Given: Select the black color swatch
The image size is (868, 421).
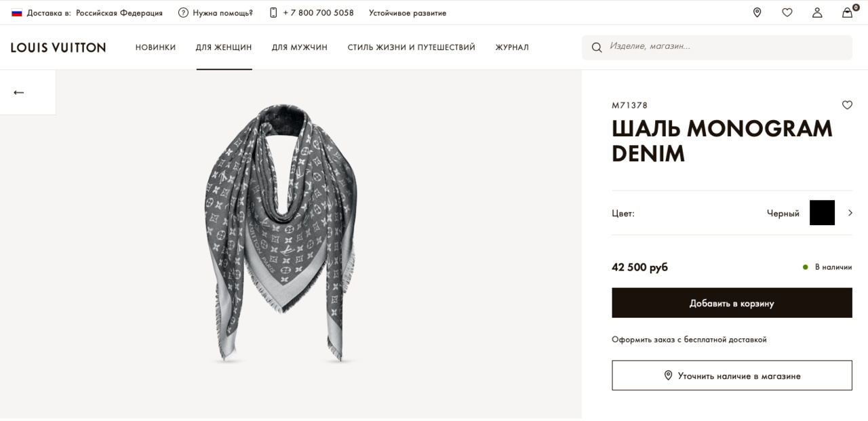Looking at the screenshot, I should (x=822, y=213).
